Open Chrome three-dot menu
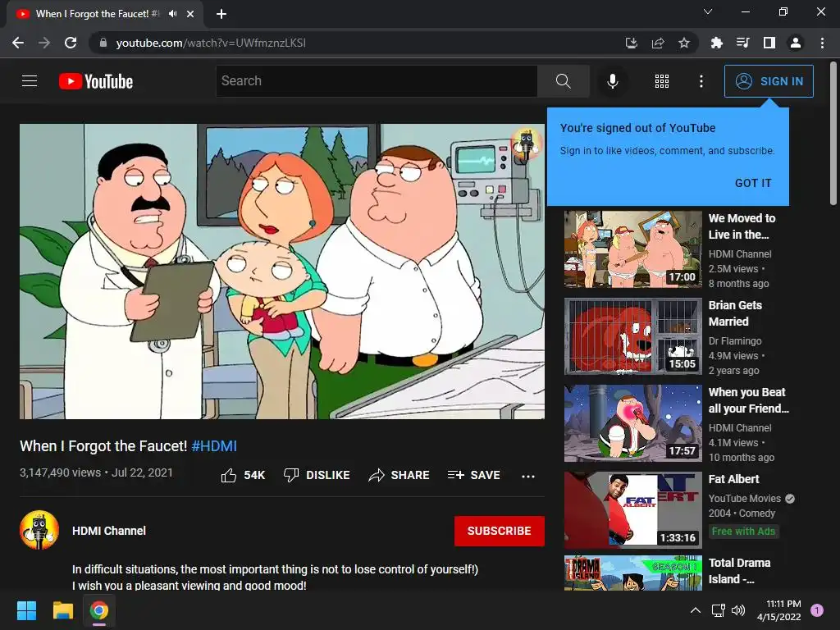The width and height of the screenshot is (840, 630). (822, 43)
